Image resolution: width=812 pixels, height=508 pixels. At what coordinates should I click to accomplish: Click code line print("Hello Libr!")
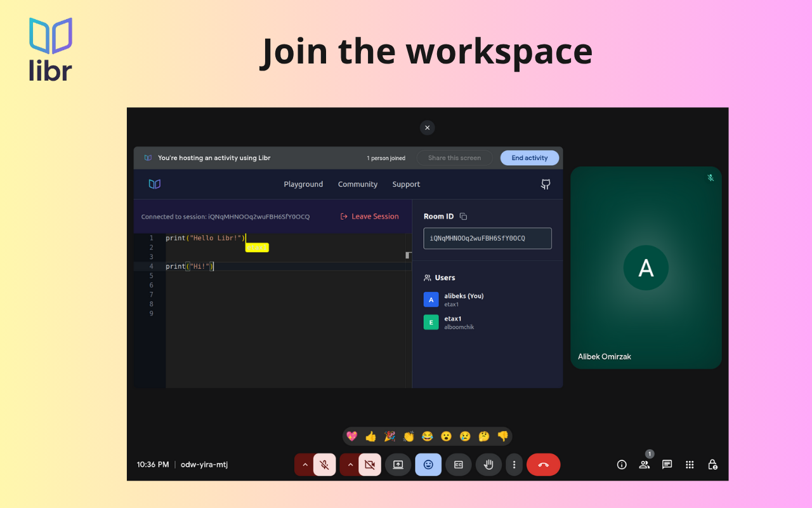click(x=206, y=238)
